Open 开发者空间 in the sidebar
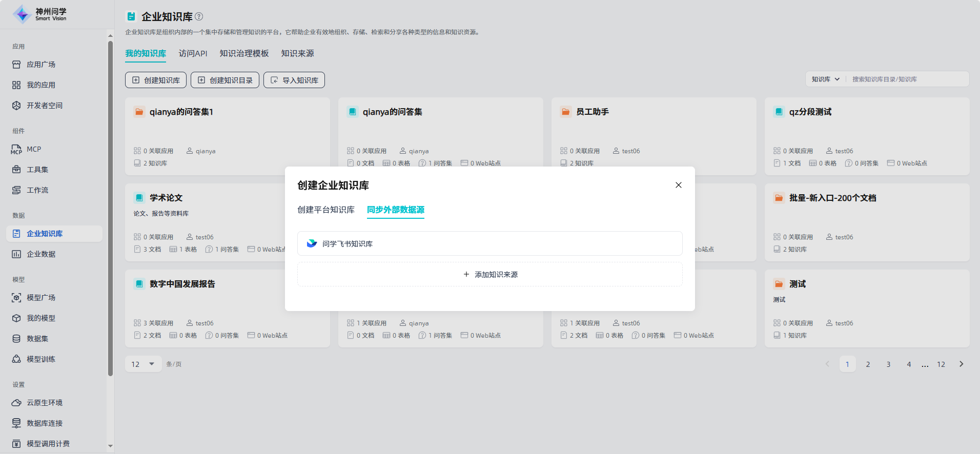Screen dimensions: 980x454 pyautogui.click(x=44, y=106)
